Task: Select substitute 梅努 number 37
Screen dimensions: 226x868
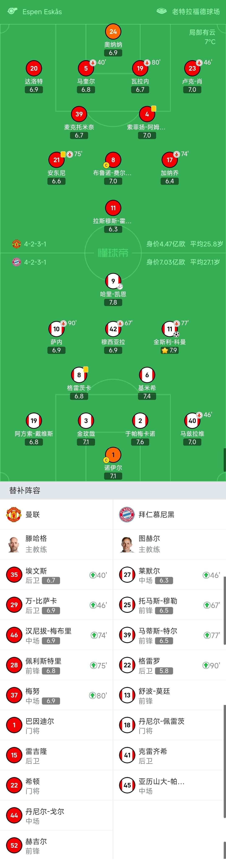Action: pos(14,695)
